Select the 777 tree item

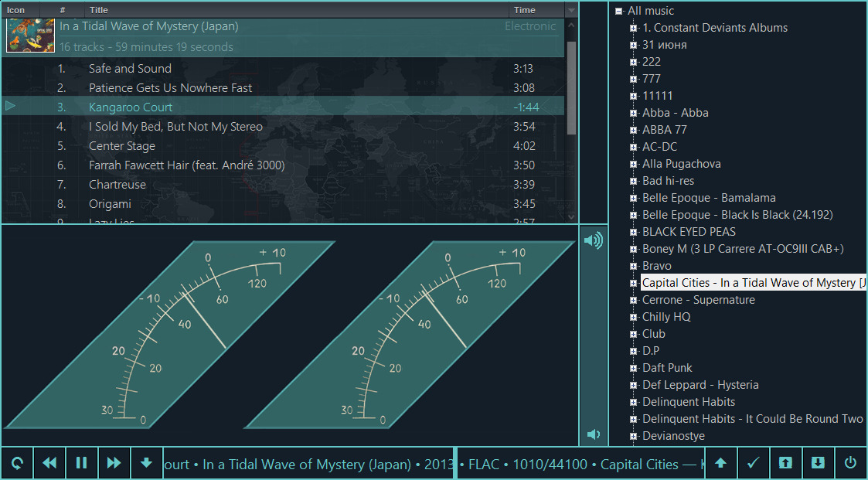tap(652, 79)
